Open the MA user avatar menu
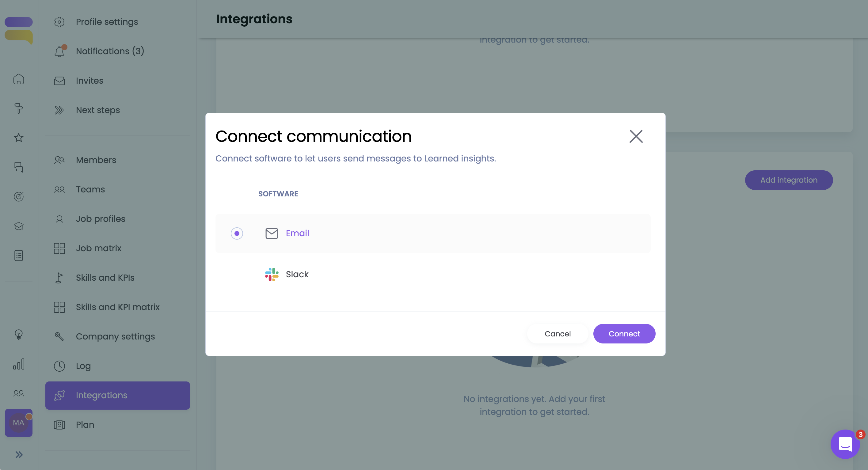The width and height of the screenshot is (868, 470). pos(19,423)
